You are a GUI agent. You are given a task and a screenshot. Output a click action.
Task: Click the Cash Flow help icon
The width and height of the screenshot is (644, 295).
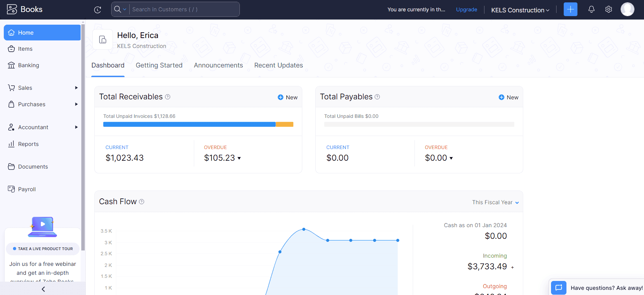point(141,202)
